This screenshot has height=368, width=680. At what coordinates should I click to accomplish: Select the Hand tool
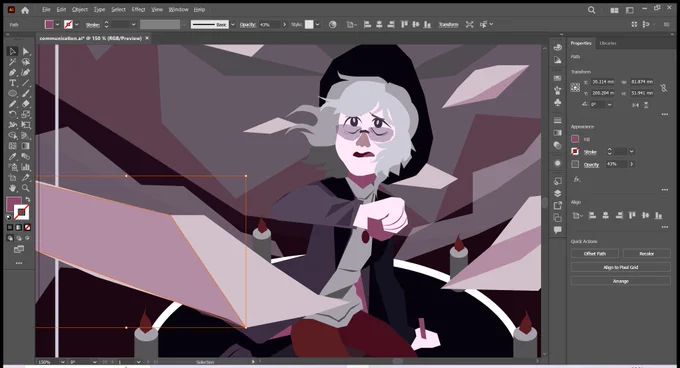pyautogui.click(x=12, y=188)
